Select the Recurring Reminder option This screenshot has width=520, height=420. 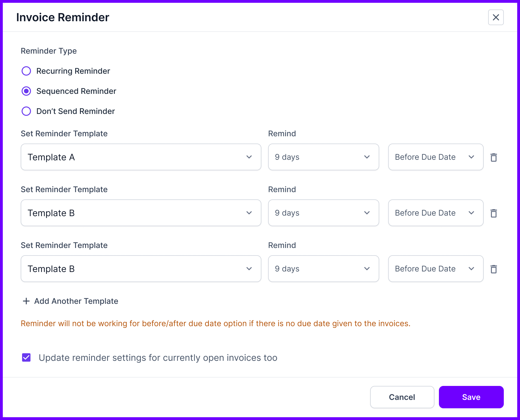tap(26, 71)
